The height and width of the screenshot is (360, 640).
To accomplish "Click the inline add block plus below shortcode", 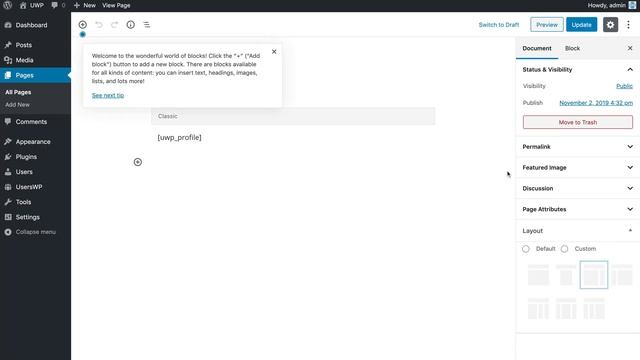I will 138,162.
